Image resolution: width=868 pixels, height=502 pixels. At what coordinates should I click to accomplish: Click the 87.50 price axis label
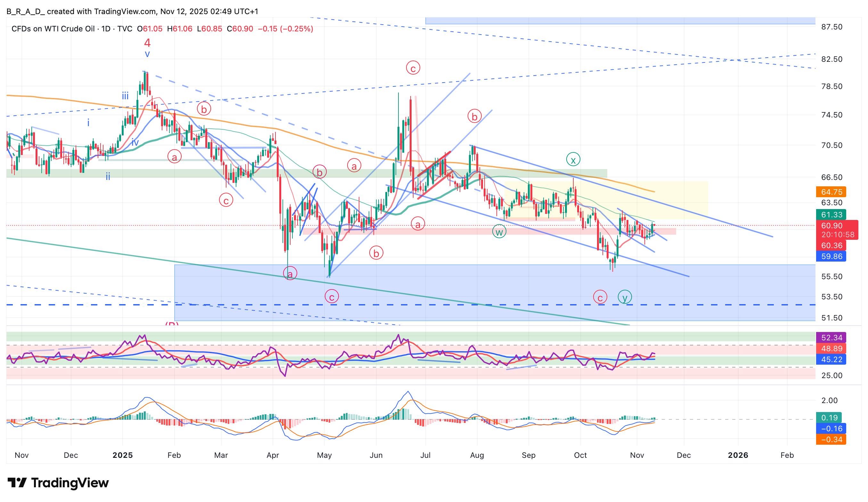click(x=831, y=27)
